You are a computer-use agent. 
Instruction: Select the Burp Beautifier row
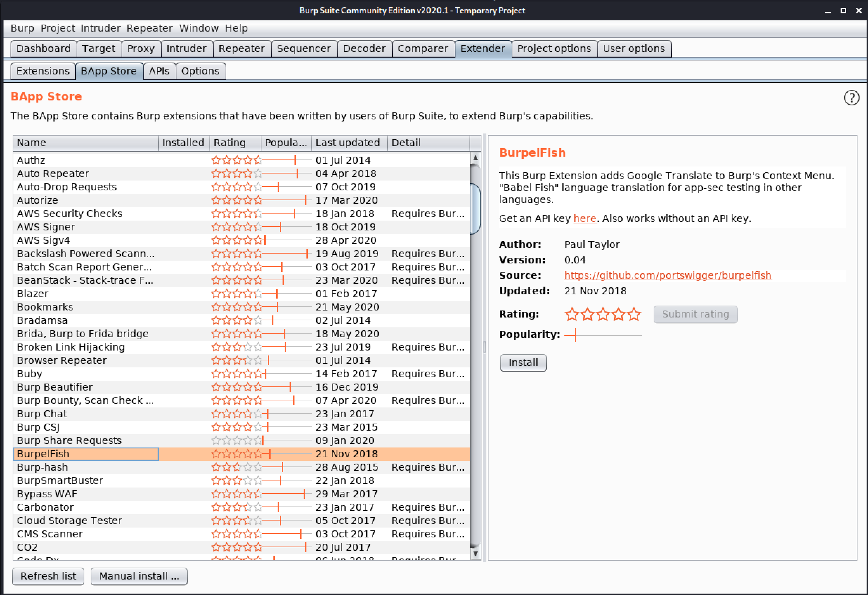click(x=241, y=387)
